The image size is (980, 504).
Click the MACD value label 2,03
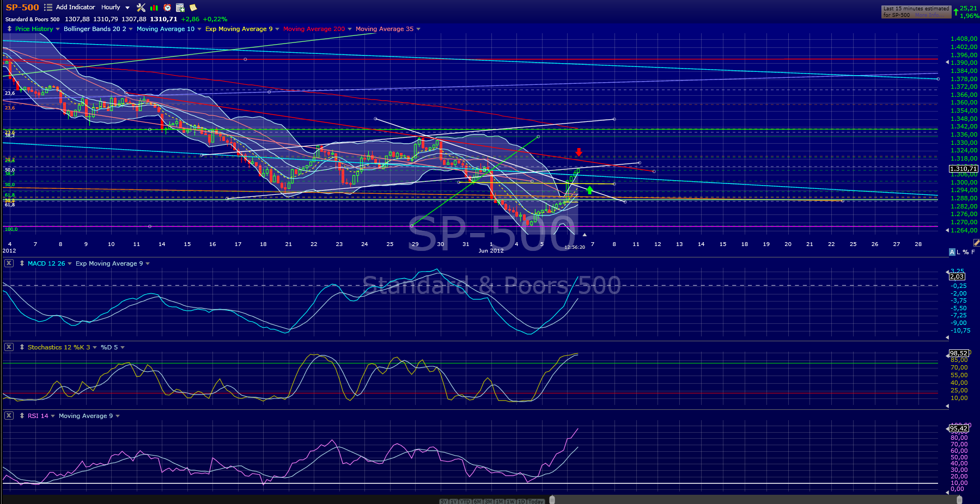click(957, 276)
